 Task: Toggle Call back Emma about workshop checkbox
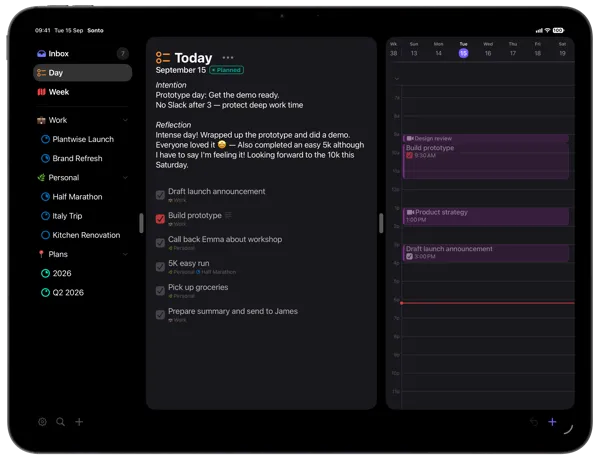point(160,243)
